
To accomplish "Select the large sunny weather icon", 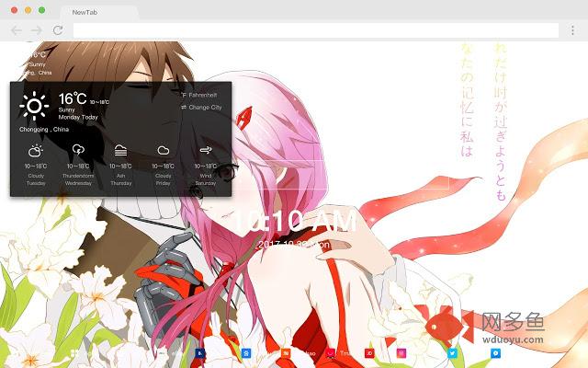I will coord(34,106).
